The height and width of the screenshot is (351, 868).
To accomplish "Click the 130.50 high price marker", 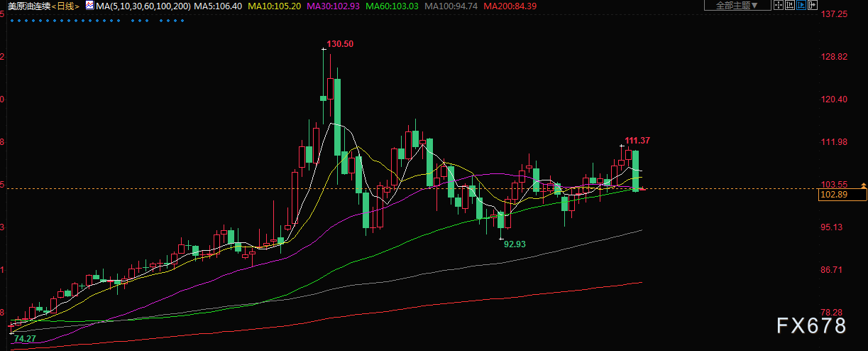I will [340, 44].
